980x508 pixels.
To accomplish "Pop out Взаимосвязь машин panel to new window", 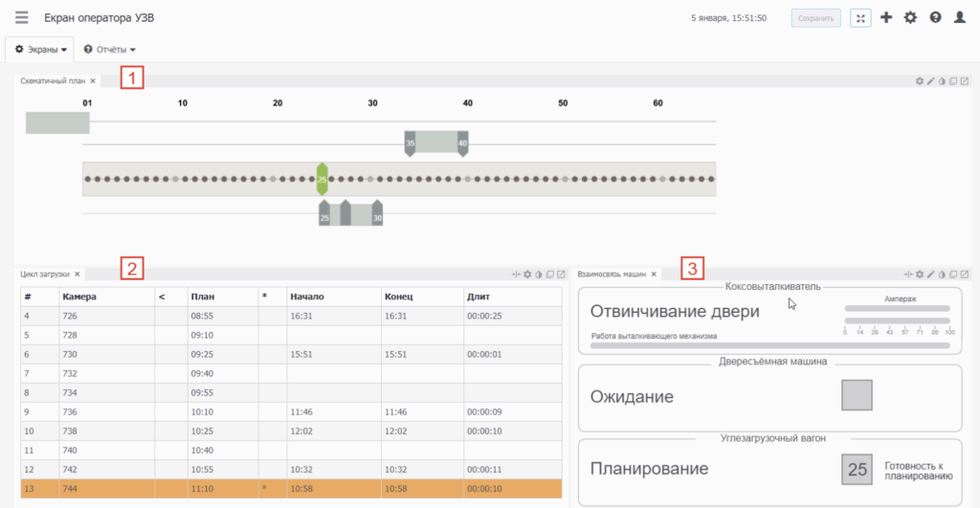I will pos(965,275).
